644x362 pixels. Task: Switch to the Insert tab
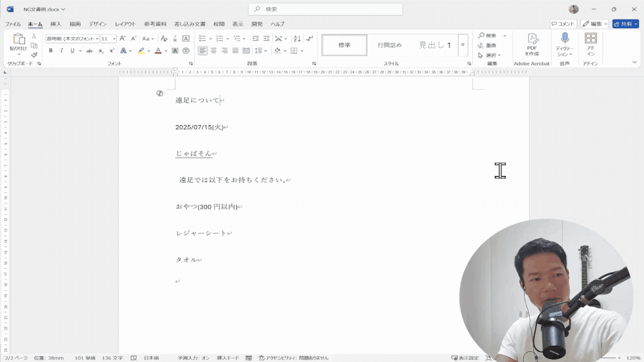tap(55, 25)
